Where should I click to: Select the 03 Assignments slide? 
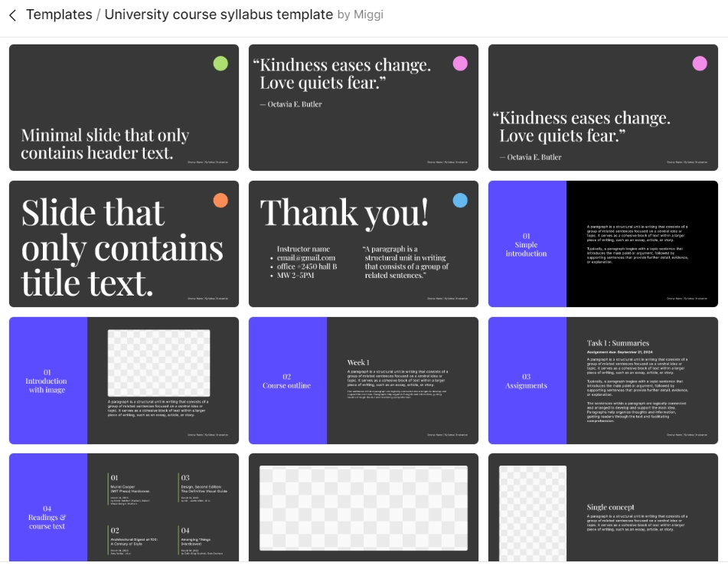tap(603, 381)
